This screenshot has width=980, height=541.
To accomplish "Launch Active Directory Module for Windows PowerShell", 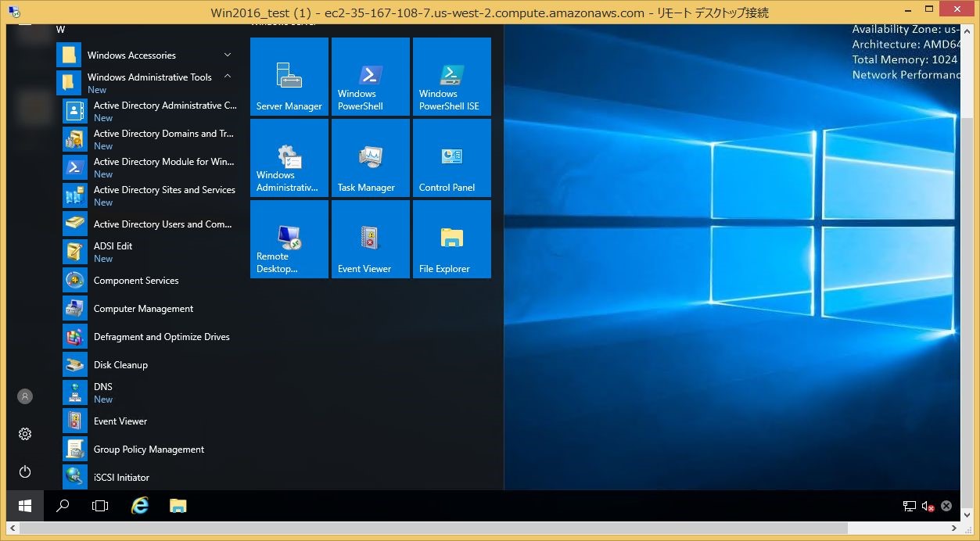I will point(150,167).
